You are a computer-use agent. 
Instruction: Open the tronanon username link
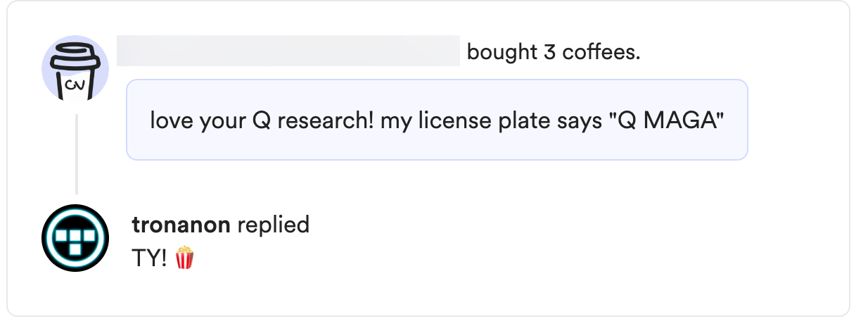coord(181,225)
